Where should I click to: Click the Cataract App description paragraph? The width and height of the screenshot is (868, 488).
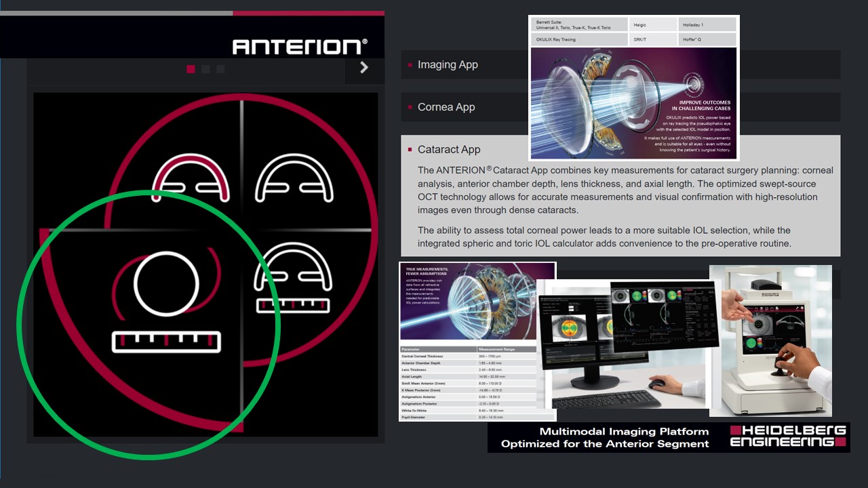pyautogui.click(x=625, y=190)
